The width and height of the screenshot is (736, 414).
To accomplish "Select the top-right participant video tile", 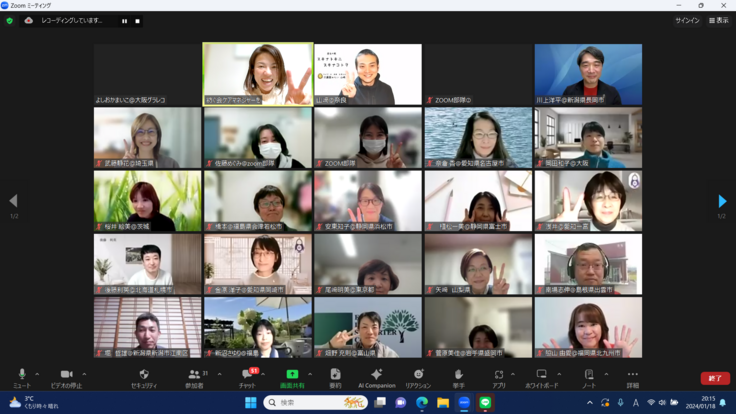I will (x=588, y=74).
